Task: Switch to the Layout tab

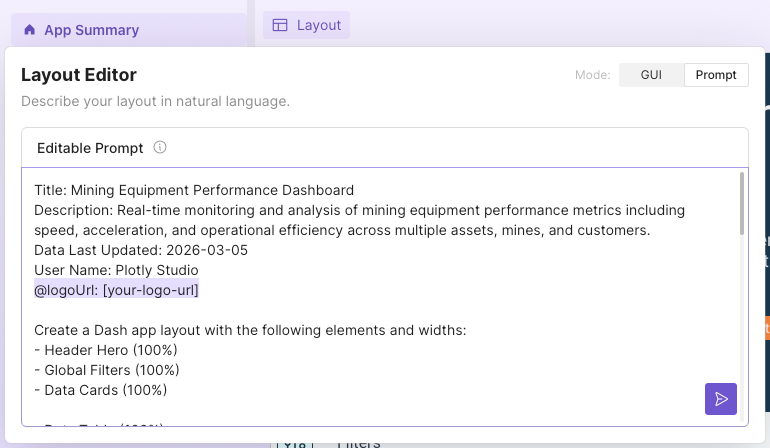Action: tap(306, 25)
